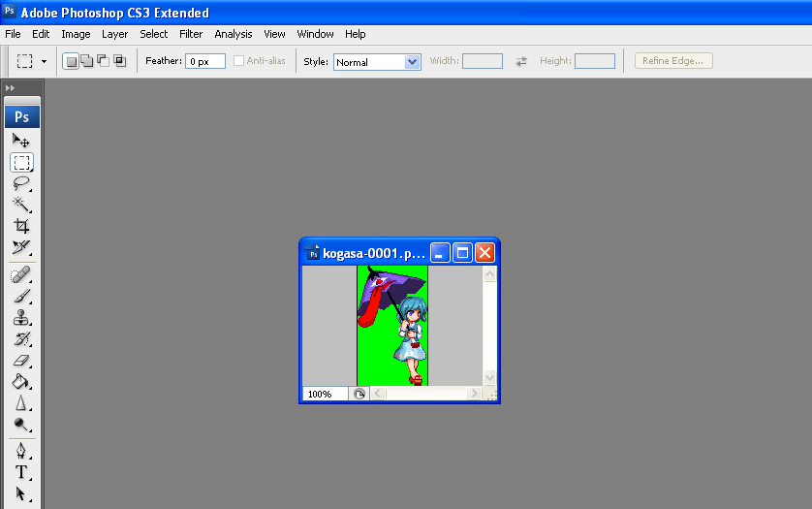Open the Select menu
This screenshot has height=509, width=812.
point(154,34)
